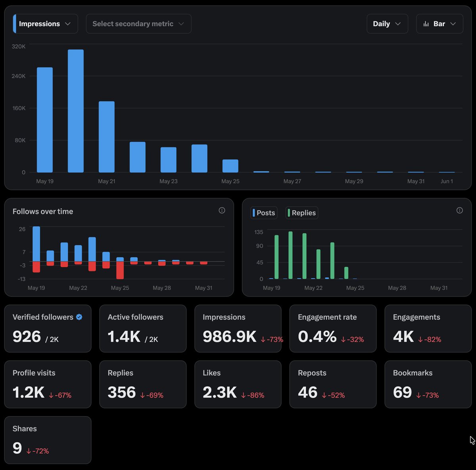
Task: Click the bar chart icon in Bar dropdown
Action: click(426, 24)
